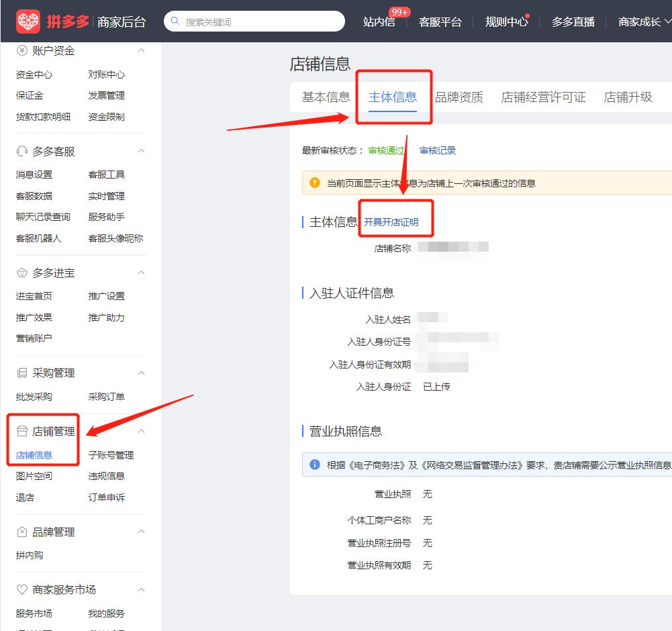Click the 采购管理 section icon

pos(20,373)
